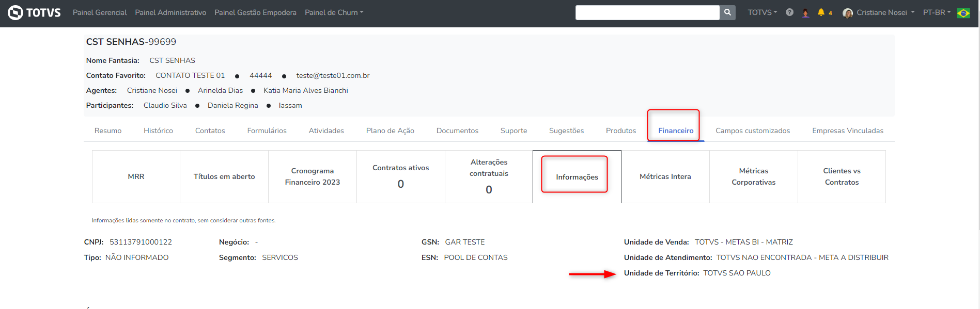The image size is (980, 309).
Task: Click agent Arinelda Dias
Action: coord(220,90)
